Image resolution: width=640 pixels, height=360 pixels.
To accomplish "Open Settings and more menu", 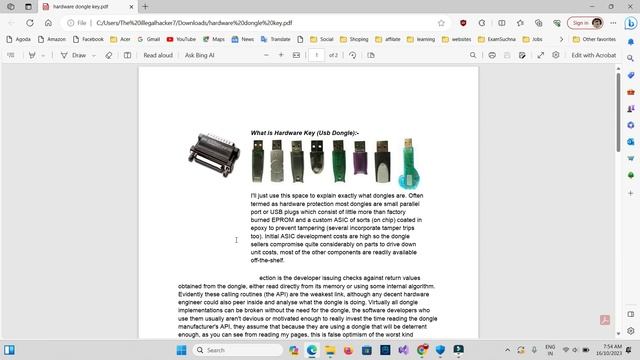I will tap(613, 23).
